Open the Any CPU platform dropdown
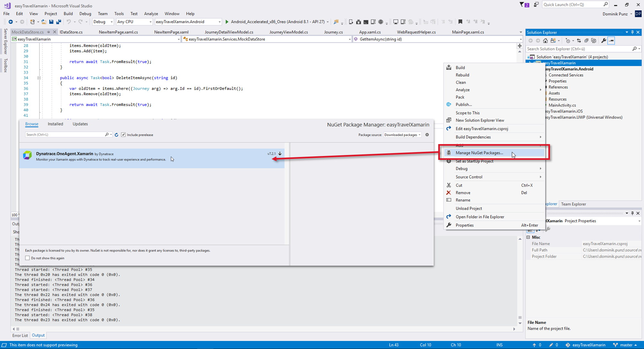Viewport: 644px width, 349px height. (134, 22)
